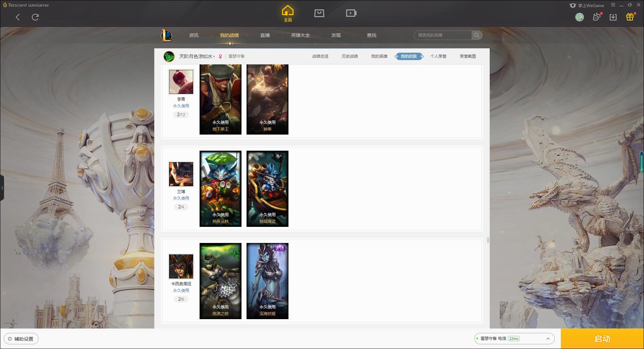
Task: Switch to 直播 tab
Action: (265, 35)
